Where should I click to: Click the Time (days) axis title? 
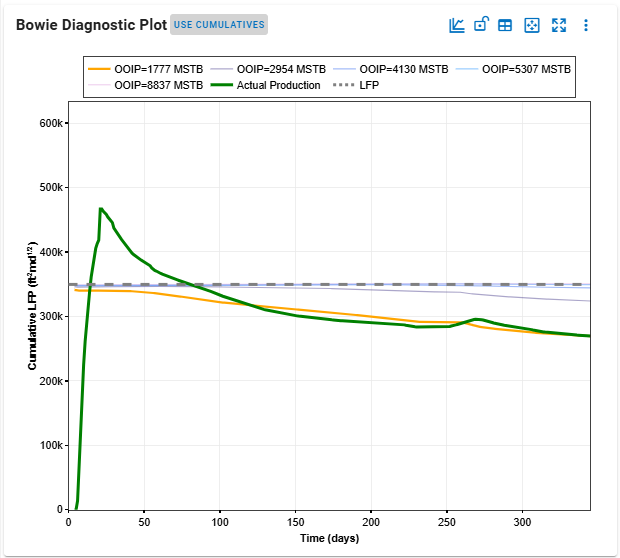[x=329, y=538]
